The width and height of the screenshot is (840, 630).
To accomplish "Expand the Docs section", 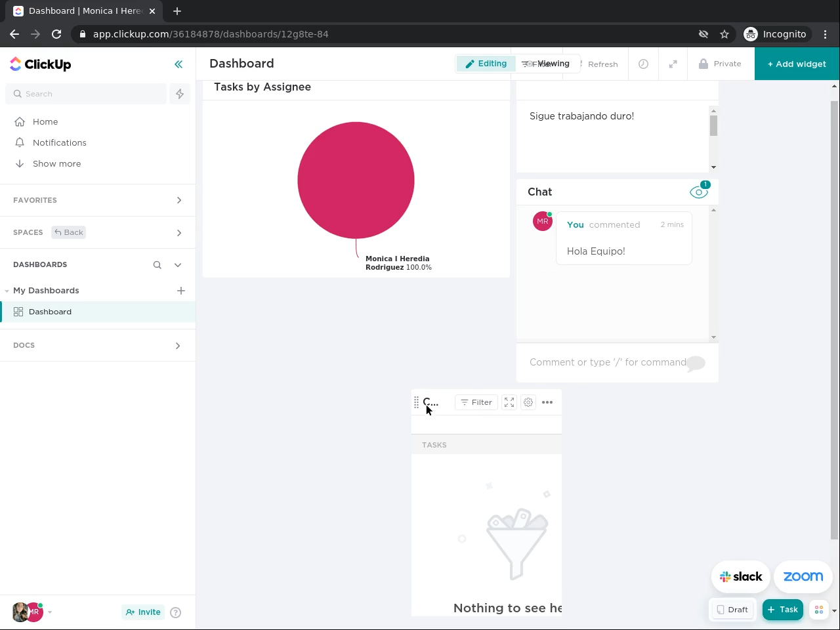I will click(x=178, y=346).
